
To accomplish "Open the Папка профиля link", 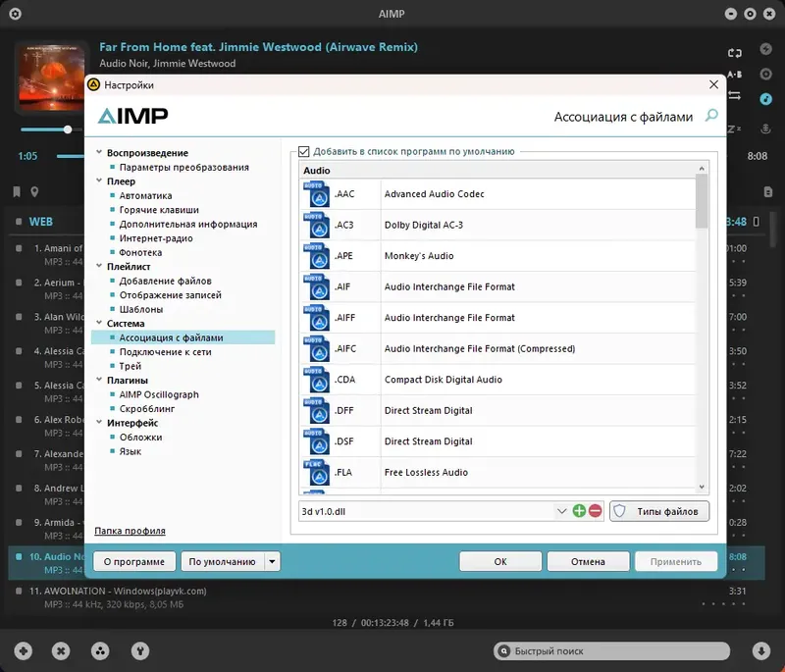I will pyautogui.click(x=130, y=531).
